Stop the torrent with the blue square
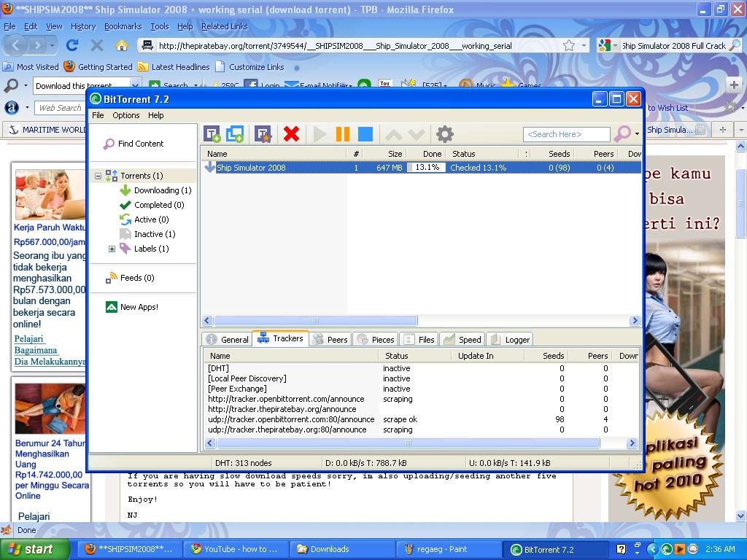Image resolution: width=747 pixels, height=560 pixels. [365, 134]
